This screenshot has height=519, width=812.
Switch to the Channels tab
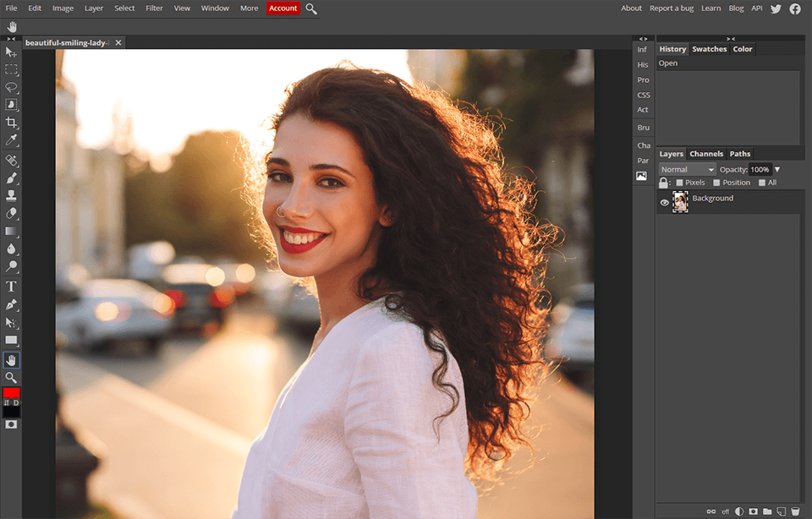coord(706,154)
